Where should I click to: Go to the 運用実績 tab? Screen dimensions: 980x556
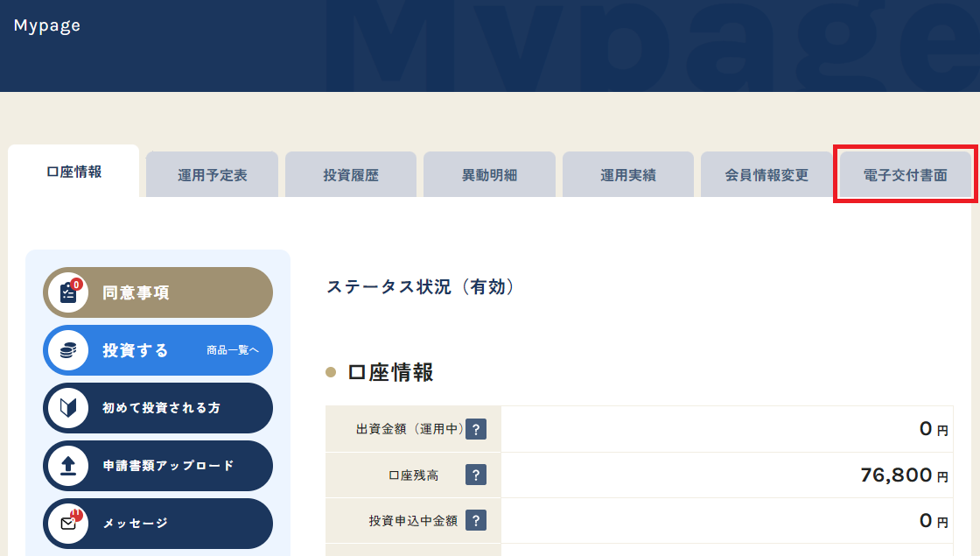tap(628, 175)
